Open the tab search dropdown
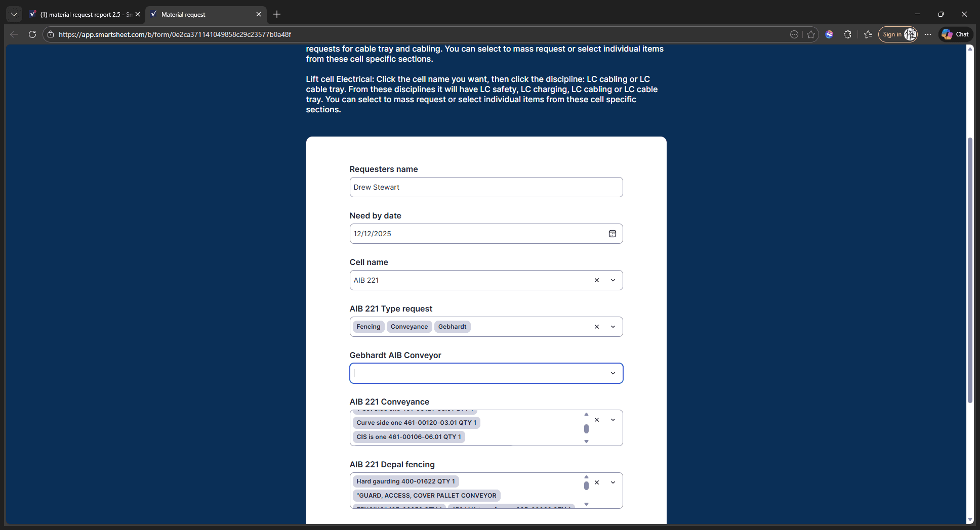980x530 pixels. pyautogui.click(x=14, y=14)
